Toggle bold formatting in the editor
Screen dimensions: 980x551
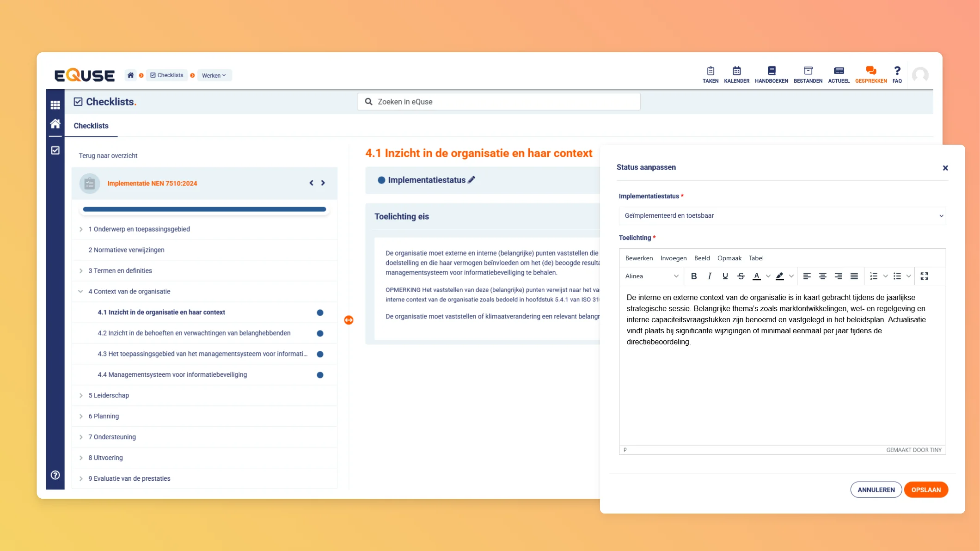[693, 276]
